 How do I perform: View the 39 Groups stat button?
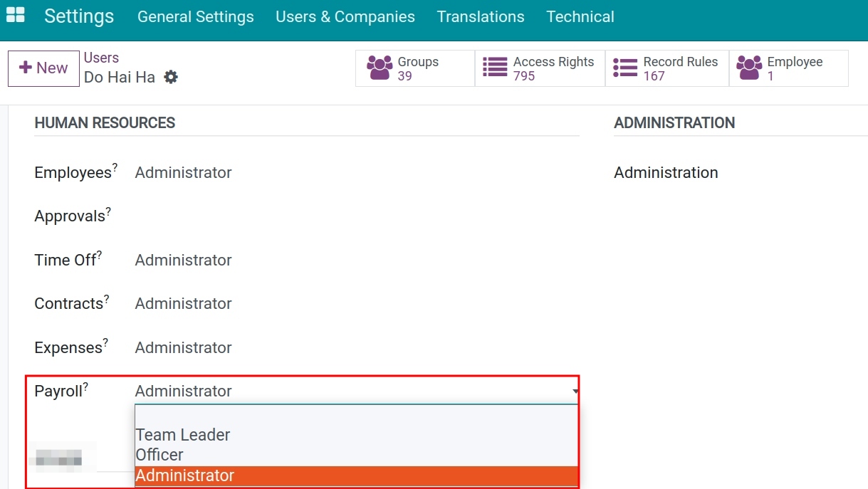pos(415,68)
